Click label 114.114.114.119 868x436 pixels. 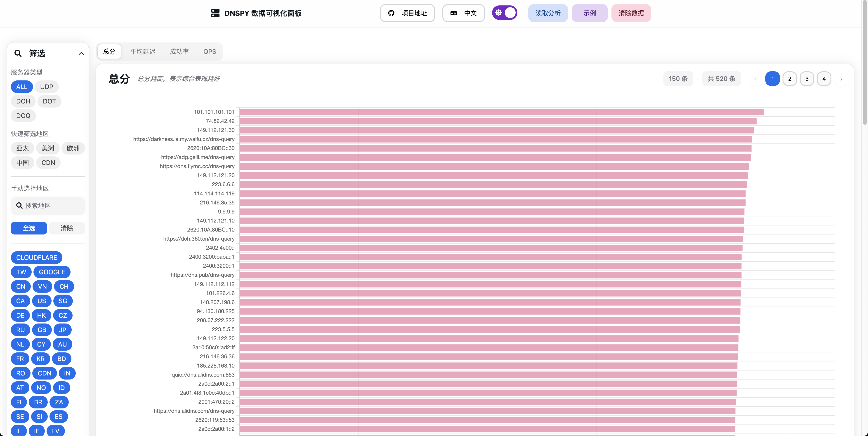point(214,194)
